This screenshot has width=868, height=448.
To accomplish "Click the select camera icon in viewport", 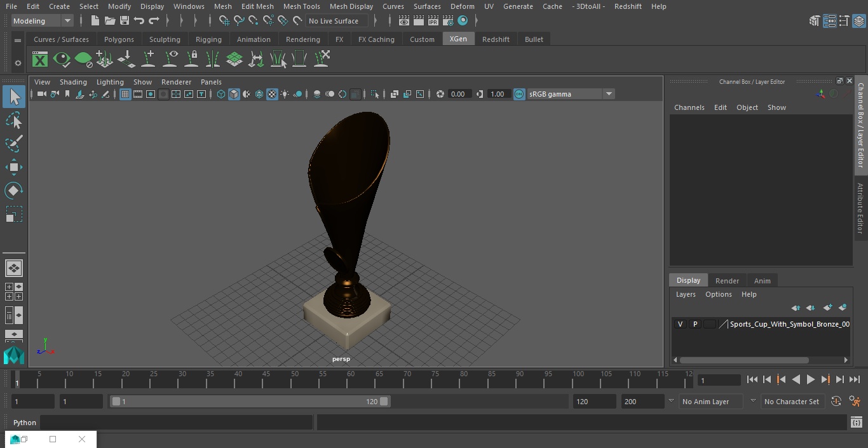I will coord(41,94).
